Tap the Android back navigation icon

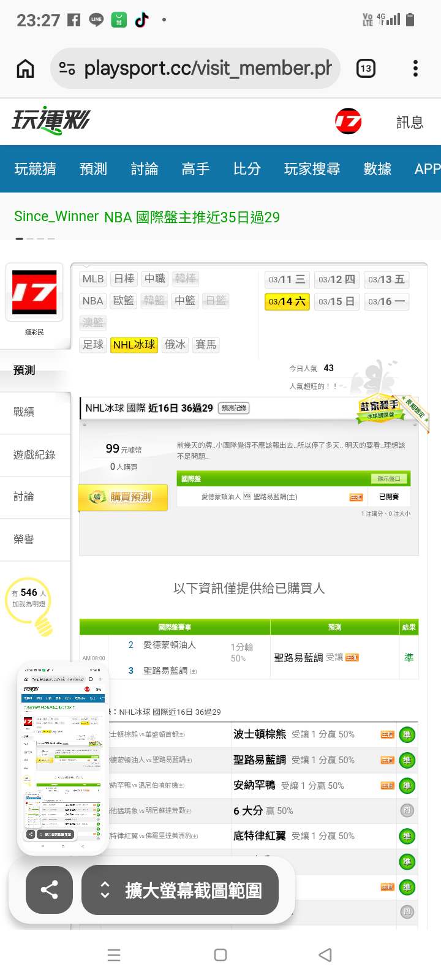pyautogui.click(x=325, y=954)
